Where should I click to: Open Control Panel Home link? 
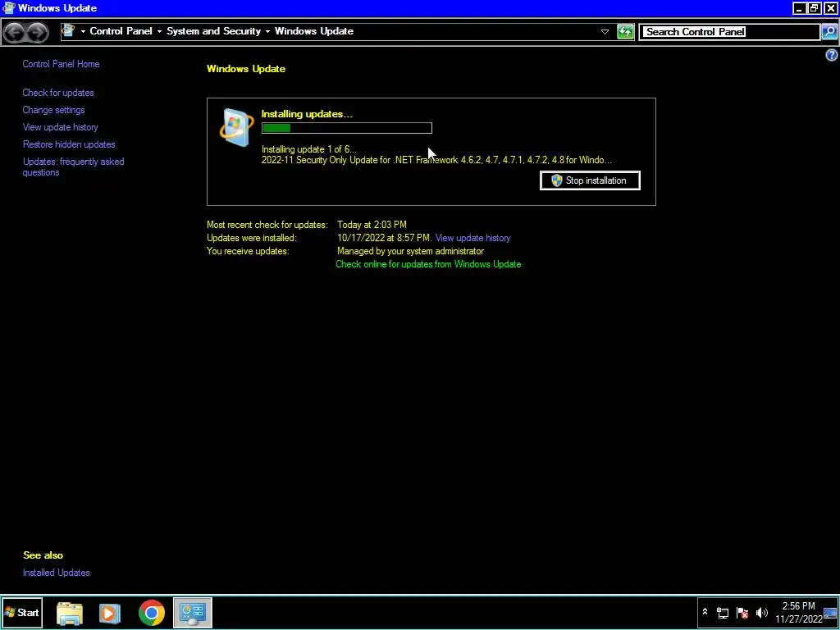[x=61, y=64]
